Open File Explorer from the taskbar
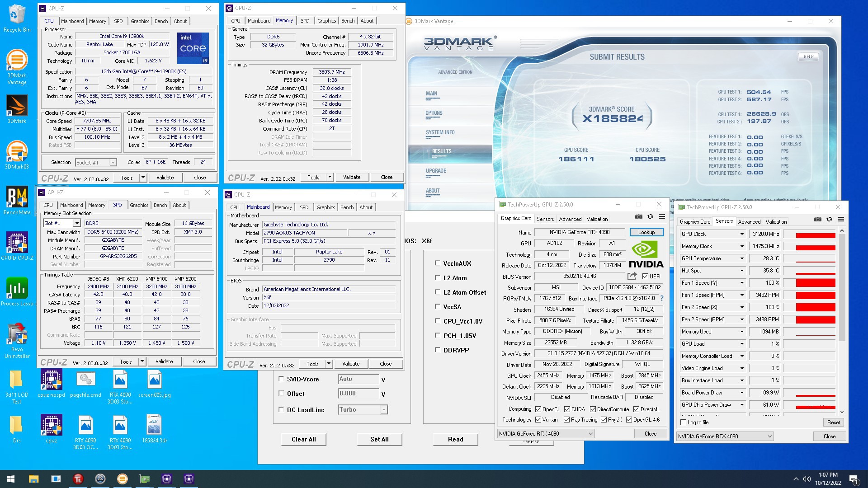 coord(33,479)
